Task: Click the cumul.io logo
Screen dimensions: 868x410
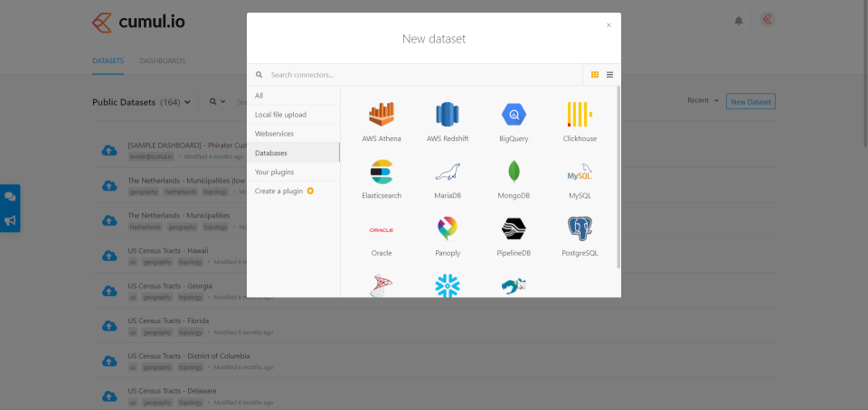Action: [138, 23]
